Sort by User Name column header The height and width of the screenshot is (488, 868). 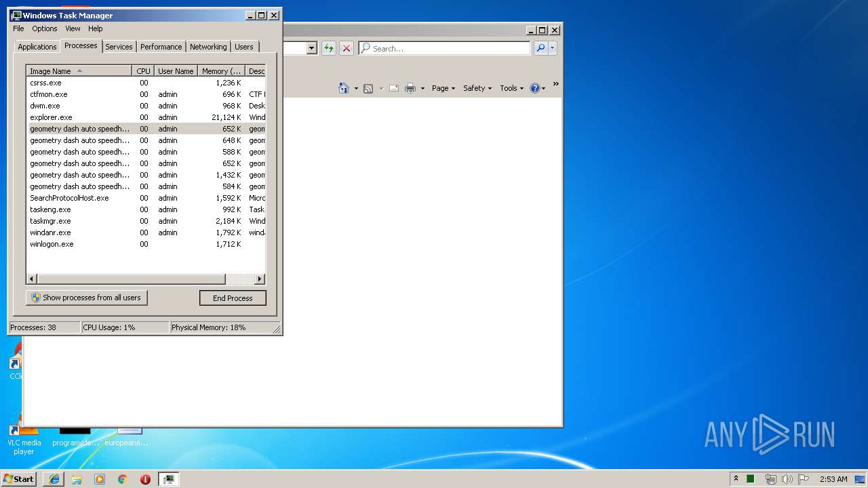coord(176,71)
